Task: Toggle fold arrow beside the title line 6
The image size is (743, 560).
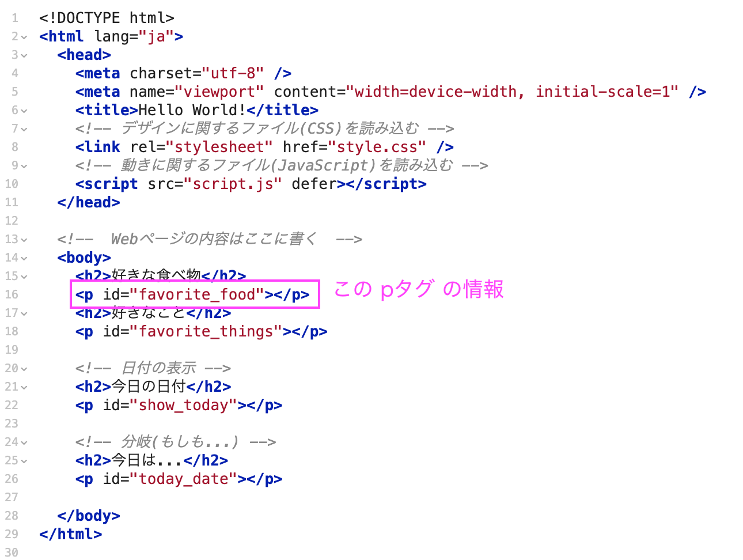Action: pos(24,111)
